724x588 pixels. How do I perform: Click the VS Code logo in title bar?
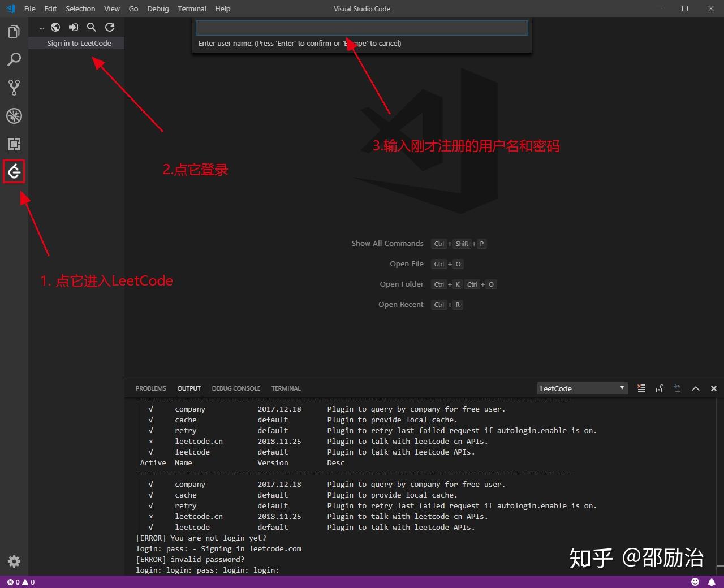click(x=10, y=8)
